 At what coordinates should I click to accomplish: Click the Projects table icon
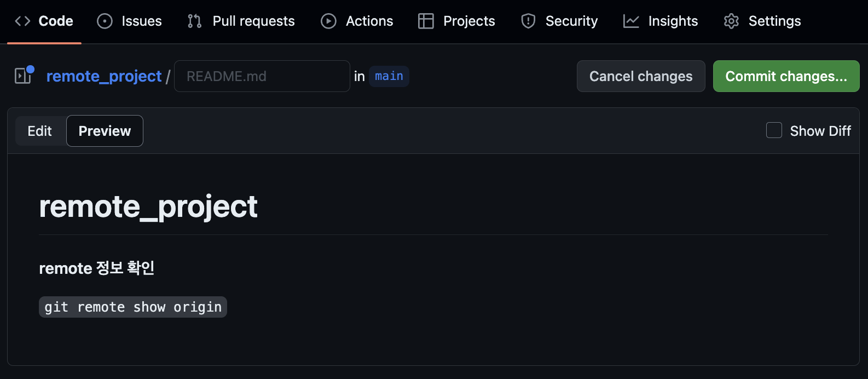(426, 21)
